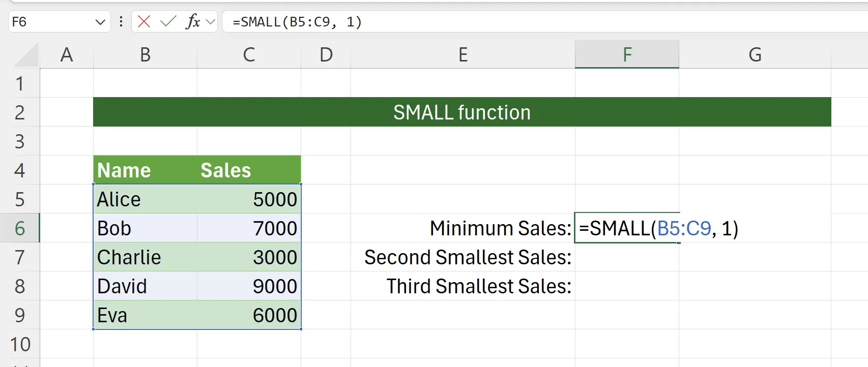Select the sales value 7000

pos(249,228)
